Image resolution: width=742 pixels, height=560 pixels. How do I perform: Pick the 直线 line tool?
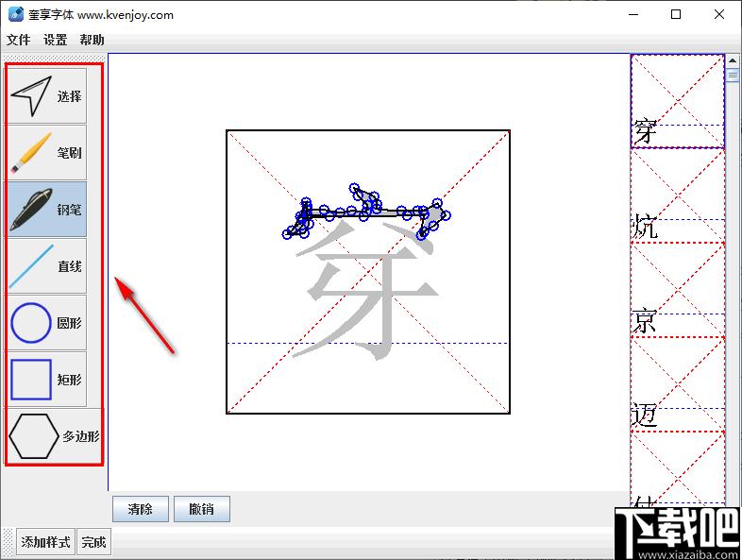pos(46,266)
